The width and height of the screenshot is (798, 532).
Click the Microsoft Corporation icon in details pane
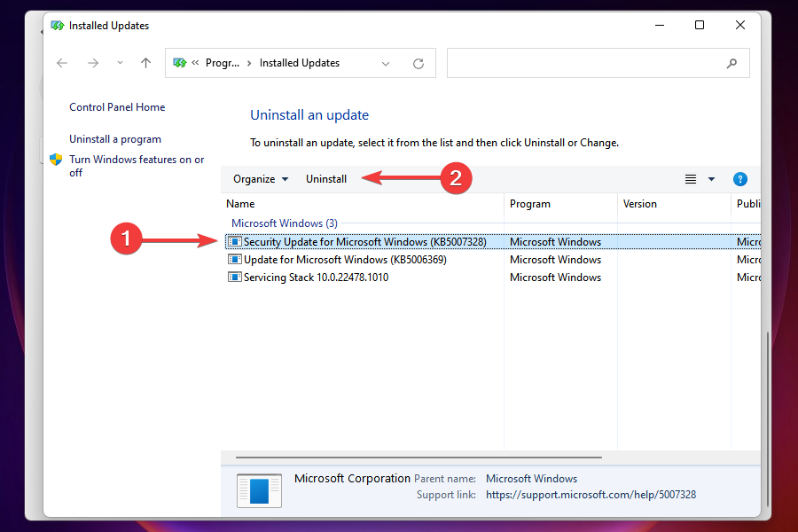[x=258, y=490]
